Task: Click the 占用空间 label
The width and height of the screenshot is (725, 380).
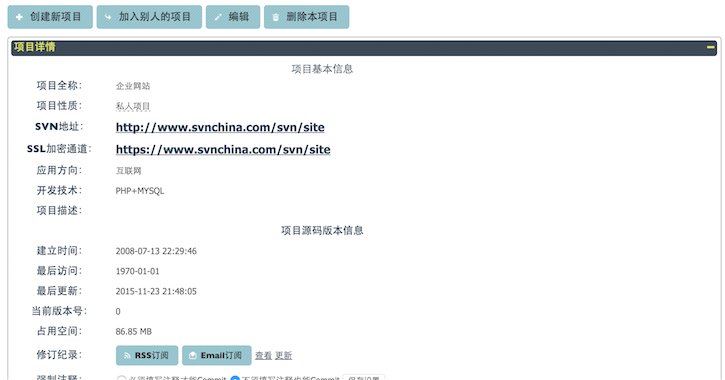Action: click(59, 331)
